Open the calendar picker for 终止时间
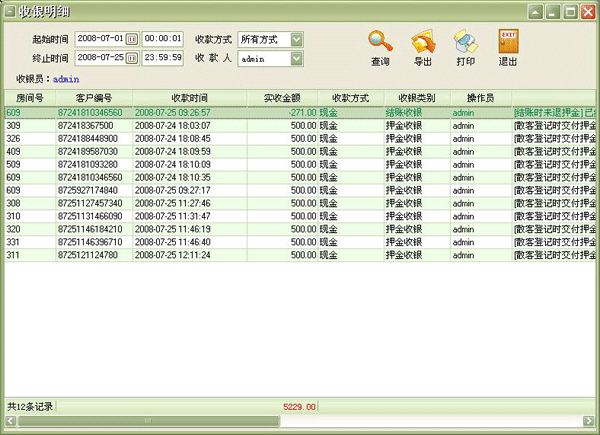600x435 pixels. click(x=132, y=59)
